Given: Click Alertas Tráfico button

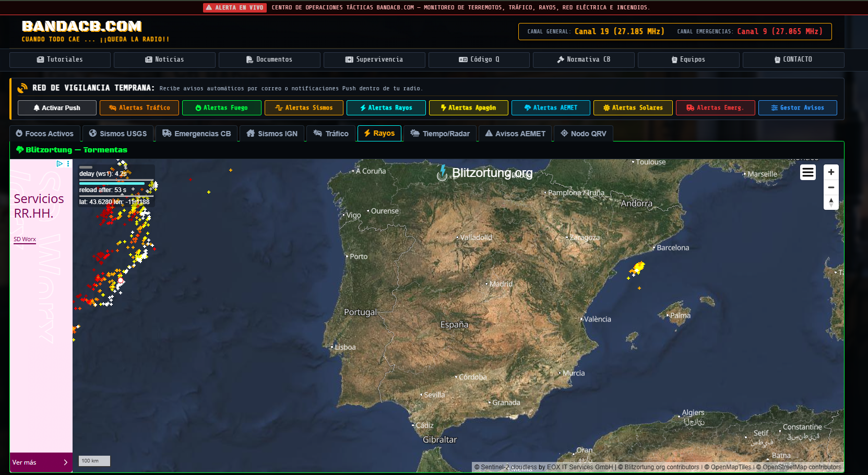Looking at the screenshot, I should (x=139, y=108).
